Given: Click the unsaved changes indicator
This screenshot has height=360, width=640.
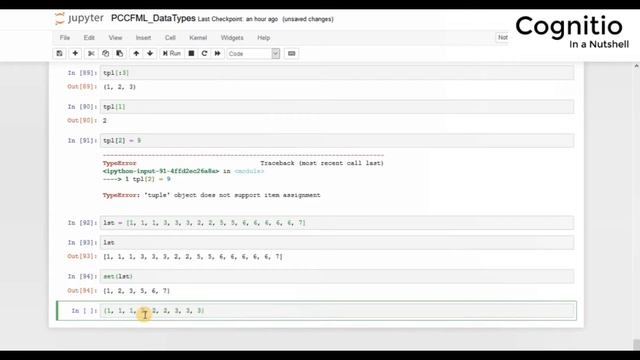Looking at the screenshot, I should (308, 19).
